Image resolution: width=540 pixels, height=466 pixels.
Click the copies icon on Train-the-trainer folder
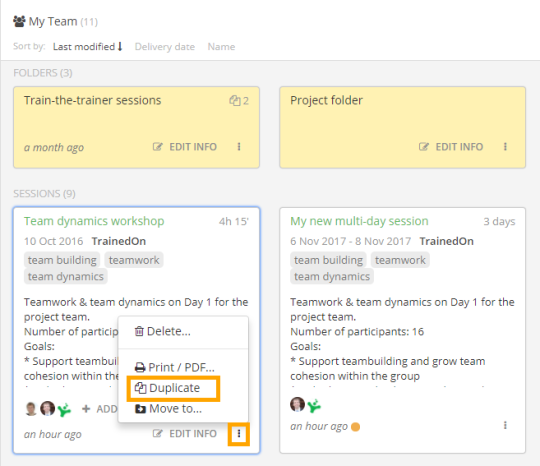[235, 101]
